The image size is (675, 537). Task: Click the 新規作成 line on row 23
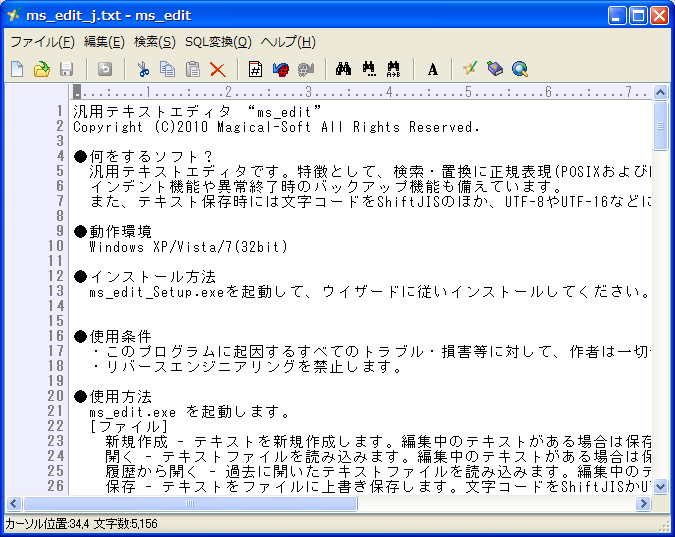pos(378,441)
